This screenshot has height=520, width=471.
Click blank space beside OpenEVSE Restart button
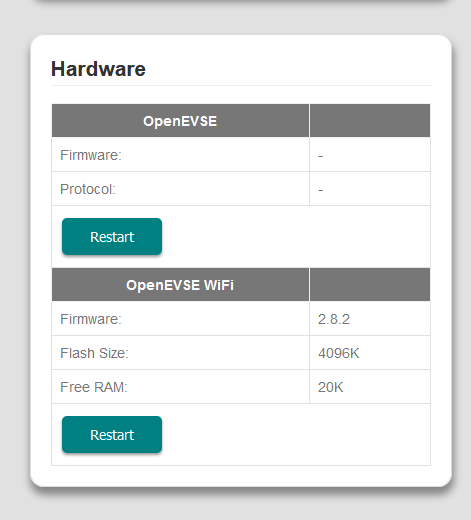(x=296, y=237)
